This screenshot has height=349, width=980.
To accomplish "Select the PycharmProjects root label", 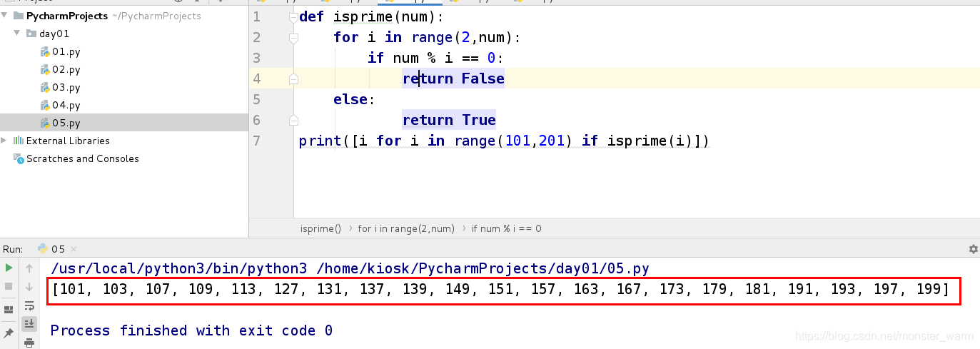I will click(x=67, y=16).
